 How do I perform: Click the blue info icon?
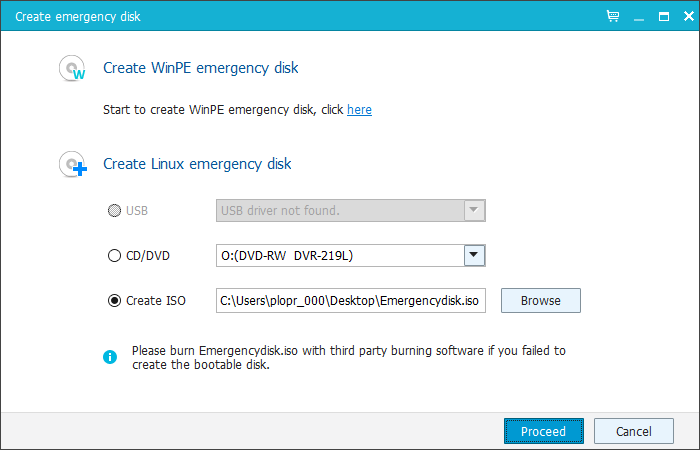110,357
